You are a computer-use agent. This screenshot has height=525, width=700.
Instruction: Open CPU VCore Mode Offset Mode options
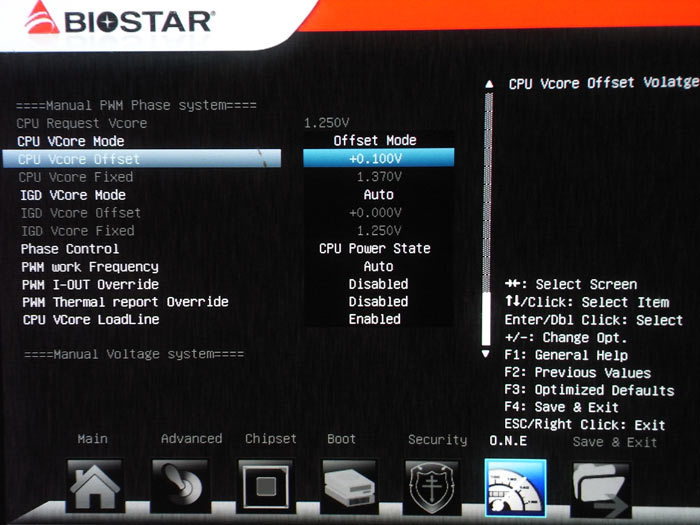pos(375,141)
